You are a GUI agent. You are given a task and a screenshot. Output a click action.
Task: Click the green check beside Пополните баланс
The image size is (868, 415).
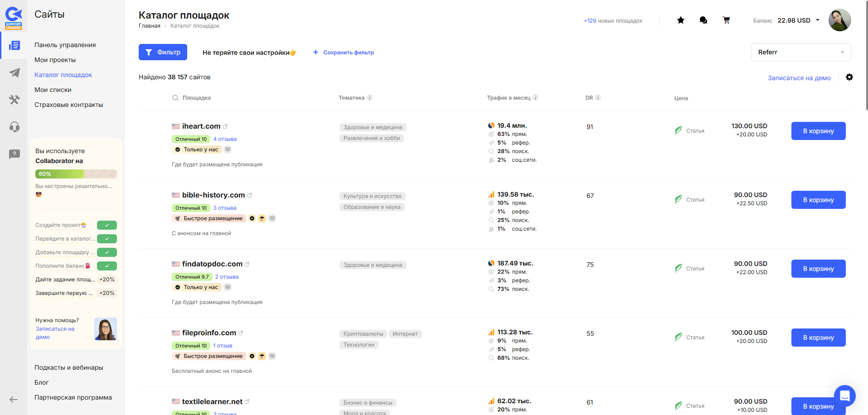(x=107, y=266)
